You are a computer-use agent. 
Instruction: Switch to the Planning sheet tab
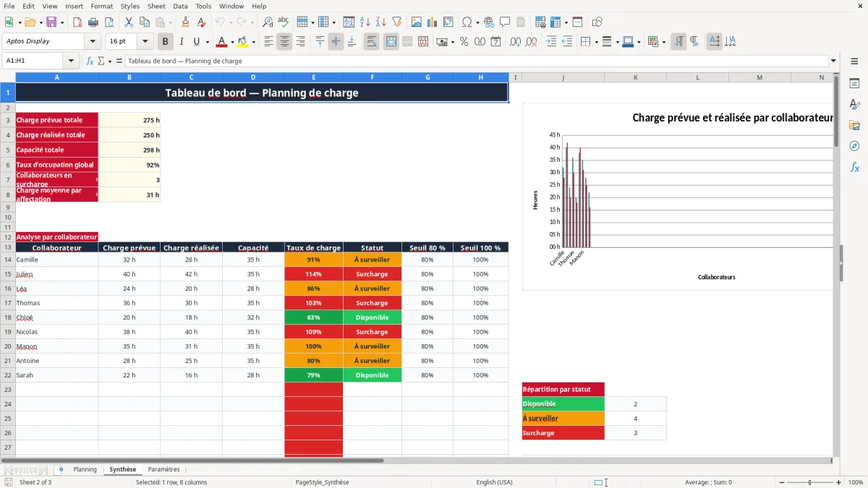point(85,469)
